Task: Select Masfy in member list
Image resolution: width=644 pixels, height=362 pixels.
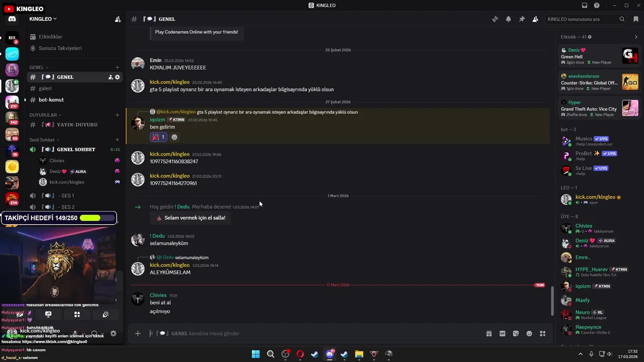Action: click(599, 300)
